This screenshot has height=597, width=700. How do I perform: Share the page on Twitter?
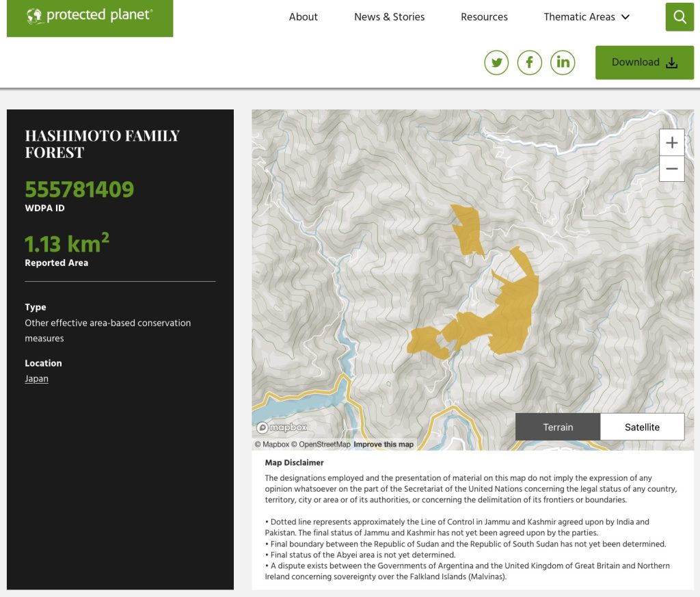coord(496,62)
